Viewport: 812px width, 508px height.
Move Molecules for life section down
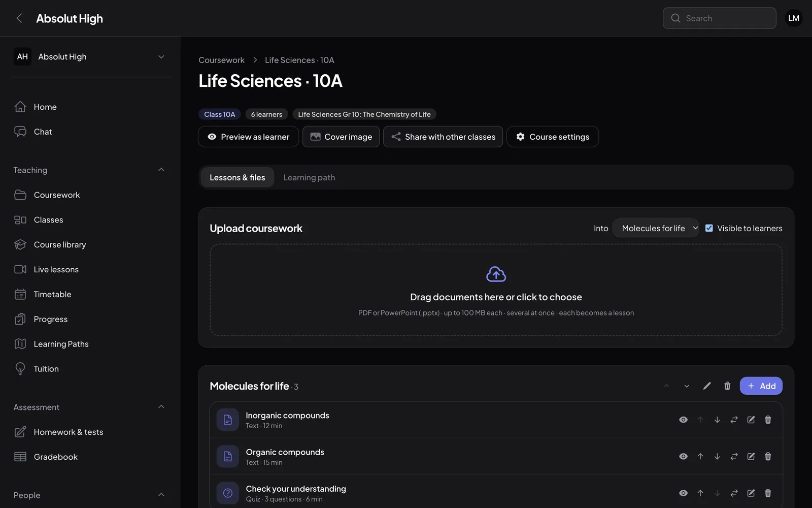(687, 386)
